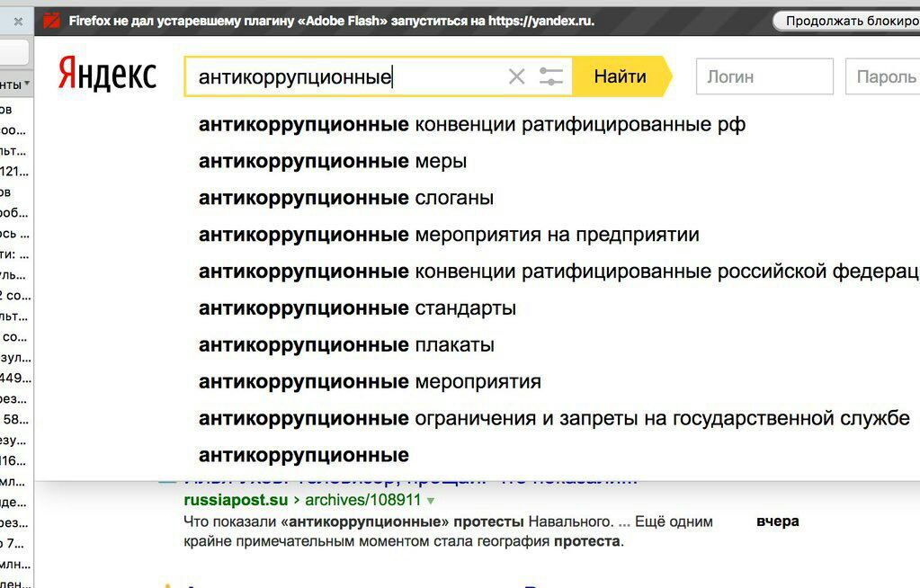Click the вчера date label
The width and height of the screenshot is (920, 588).
click(x=777, y=521)
